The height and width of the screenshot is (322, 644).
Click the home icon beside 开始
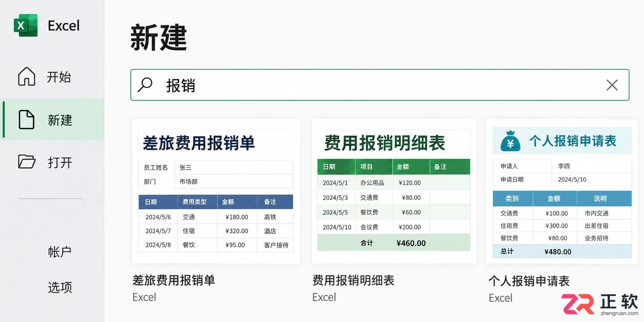pyautogui.click(x=26, y=76)
